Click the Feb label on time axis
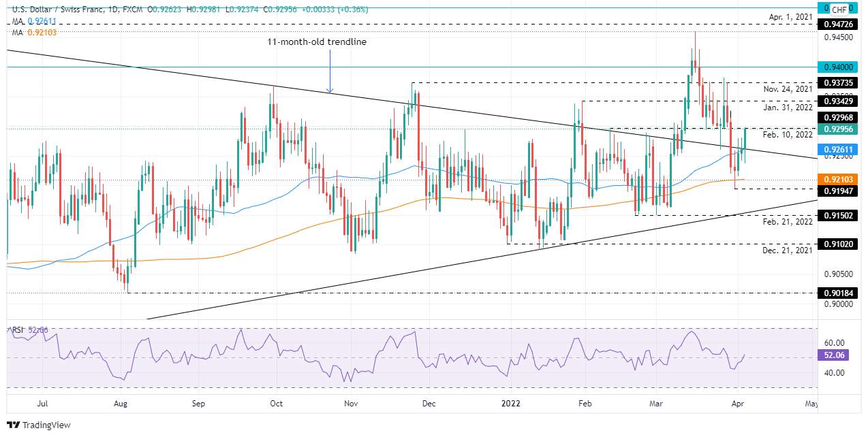Image resolution: width=868 pixels, height=437 pixels. (x=584, y=404)
